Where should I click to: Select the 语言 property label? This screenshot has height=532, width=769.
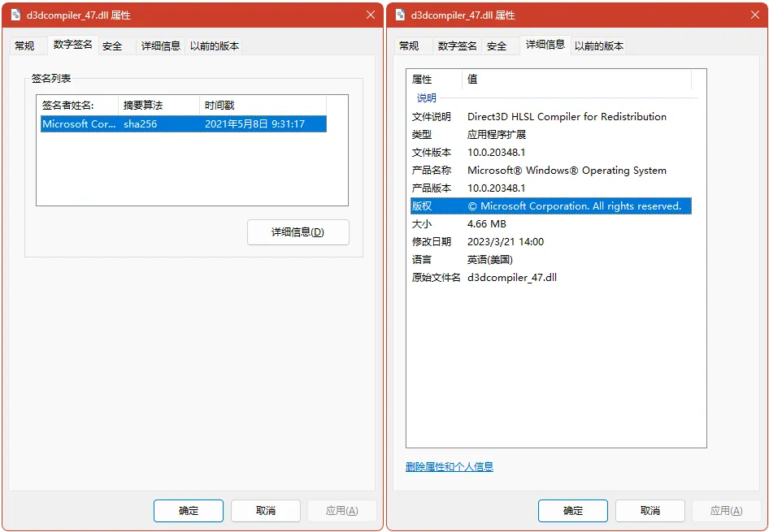(422, 260)
